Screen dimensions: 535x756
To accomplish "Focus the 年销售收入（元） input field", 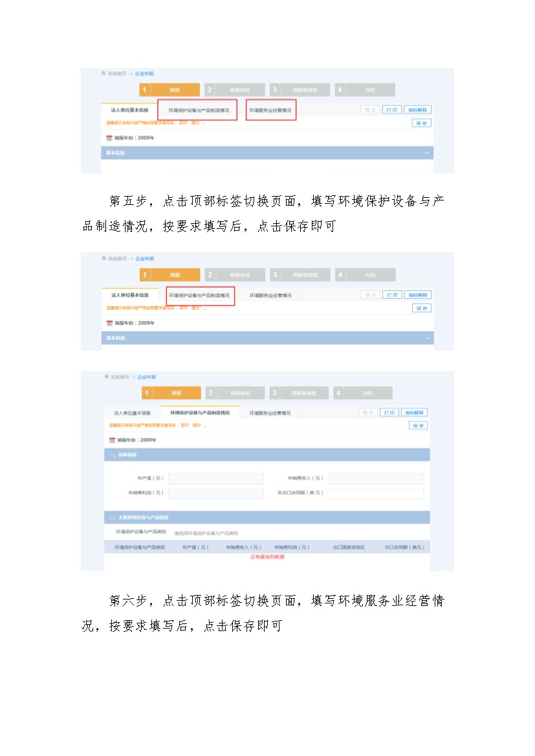I will tap(375, 479).
